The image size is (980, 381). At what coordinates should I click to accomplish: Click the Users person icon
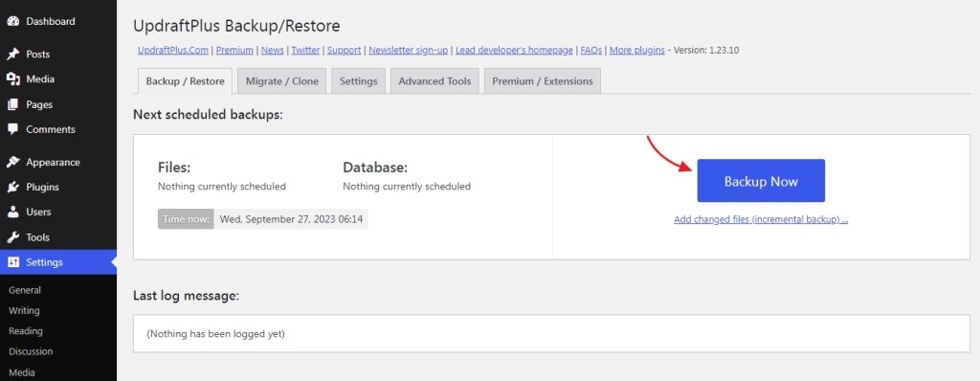click(13, 213)
